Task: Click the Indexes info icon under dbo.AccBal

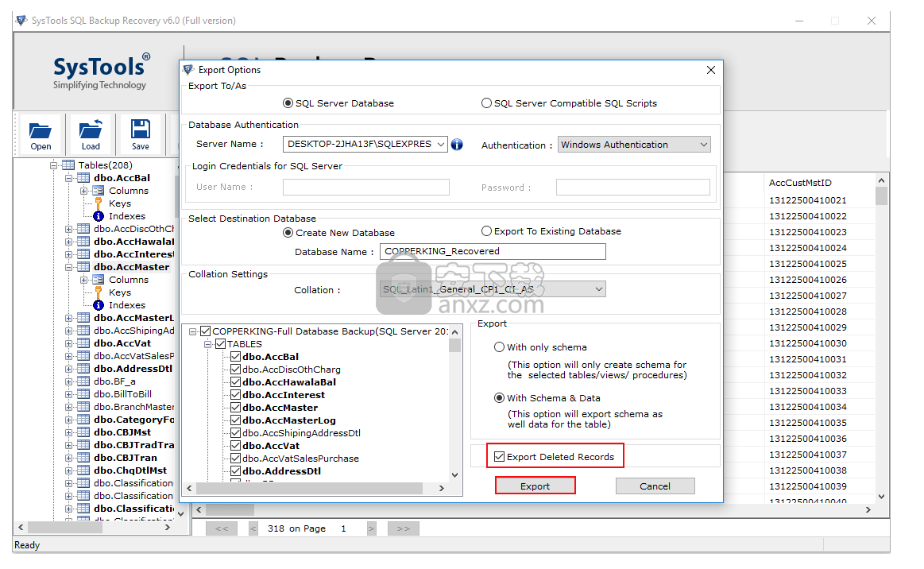Action: [99, 216]
